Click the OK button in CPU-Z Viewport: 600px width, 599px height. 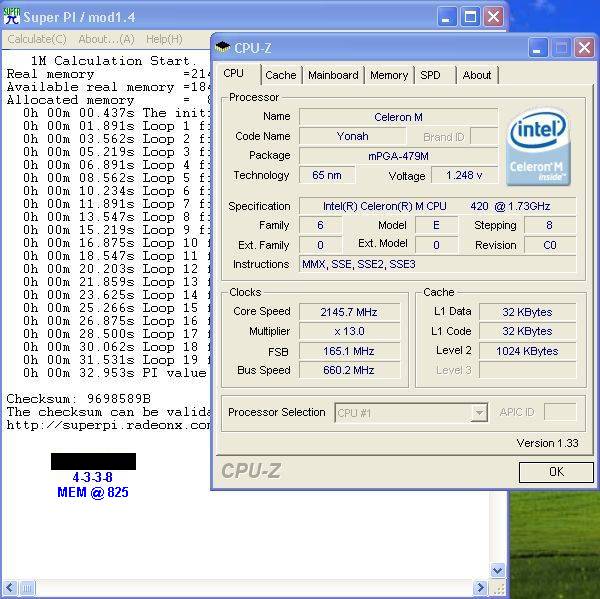[x=556, y=472]
